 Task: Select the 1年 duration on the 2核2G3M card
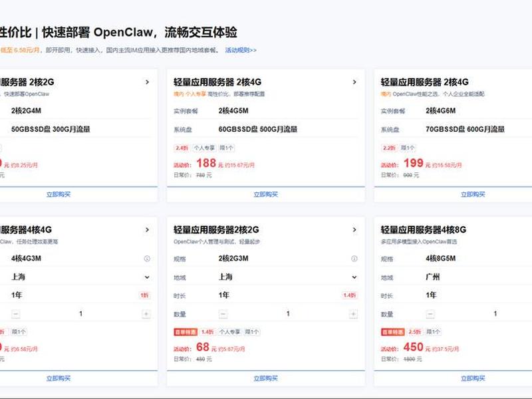224,295
